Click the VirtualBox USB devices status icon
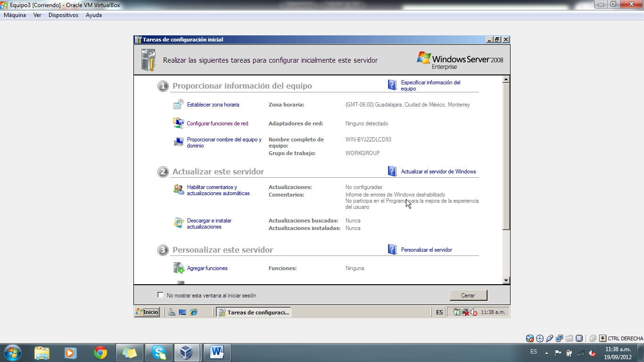Screen dimensions: 644x362 (x=549, y=338)
